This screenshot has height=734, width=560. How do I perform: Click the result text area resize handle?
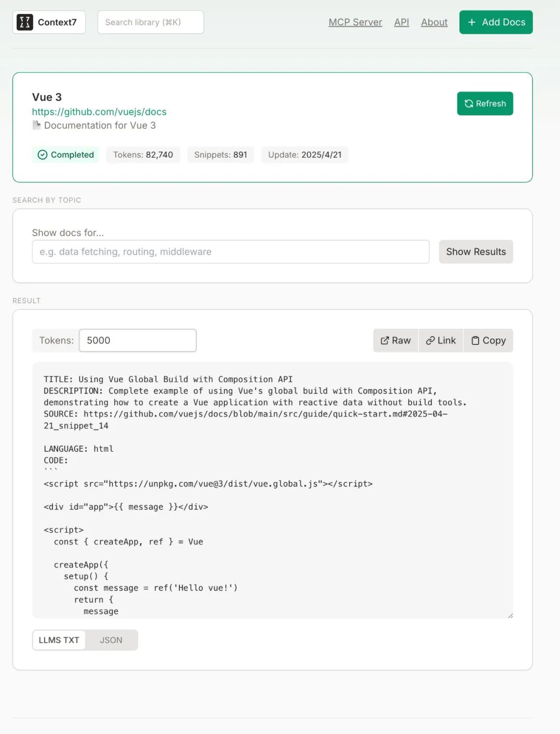click(x=510, y=616)
